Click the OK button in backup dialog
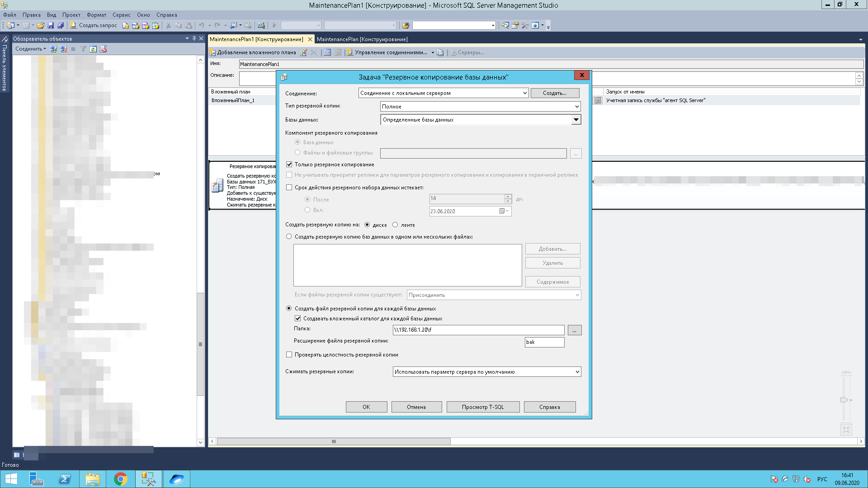The width and height of the screenshot is (868, 488). pyautogui.click(x=367, y=407)
